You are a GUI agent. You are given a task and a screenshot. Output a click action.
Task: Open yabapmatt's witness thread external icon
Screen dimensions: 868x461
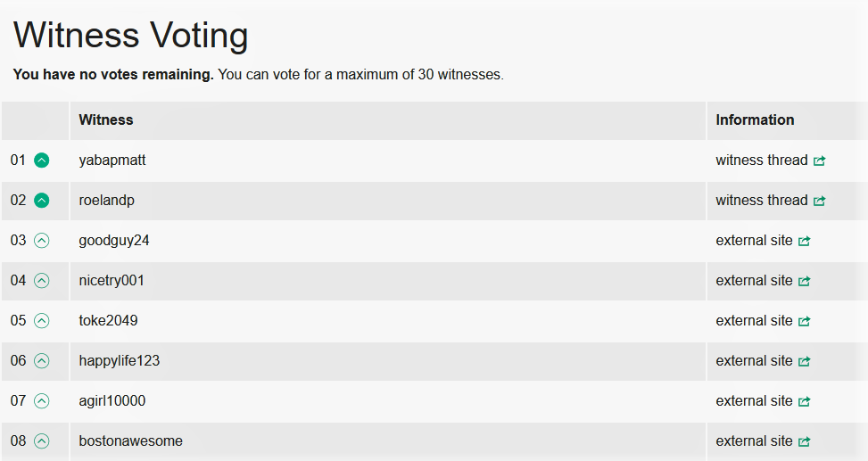[819, 161]
